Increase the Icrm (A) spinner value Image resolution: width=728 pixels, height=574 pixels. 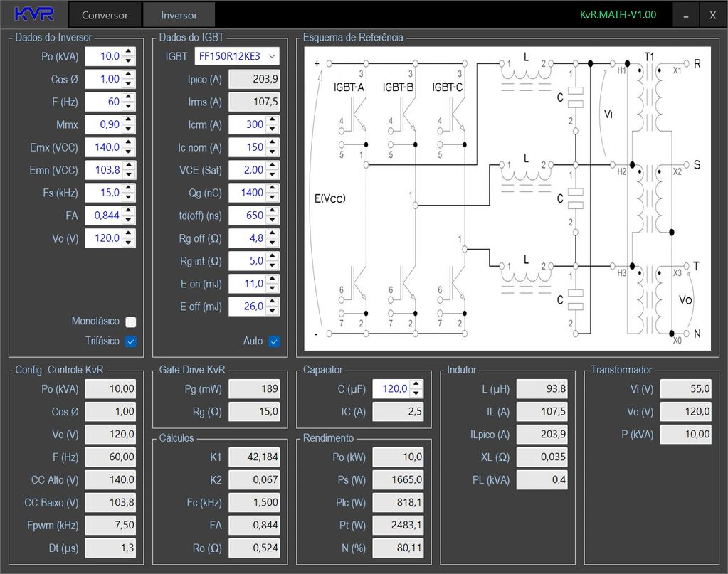point(273,120)
